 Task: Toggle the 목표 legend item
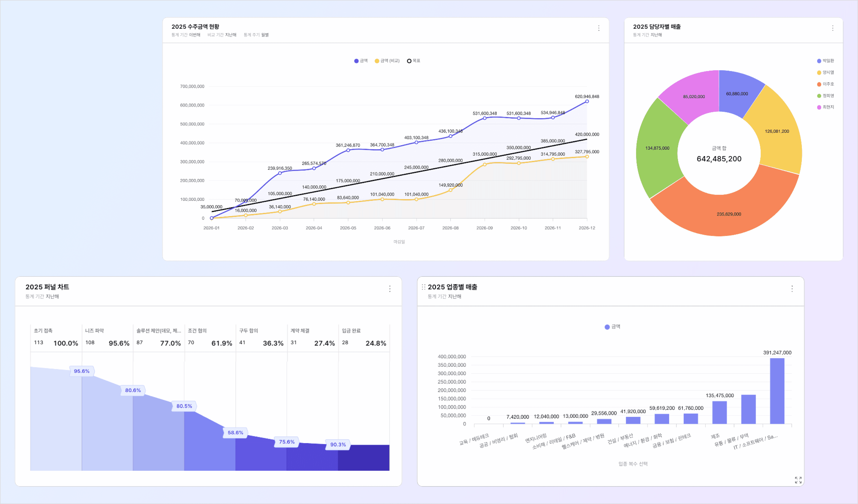pos(413,61)
